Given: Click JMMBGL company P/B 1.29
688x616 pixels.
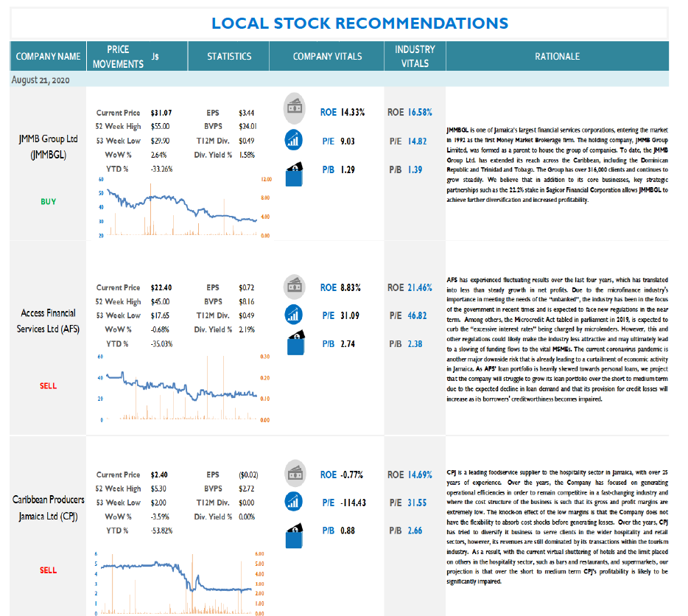Looking at the screenshot, I should pos(348,170).
